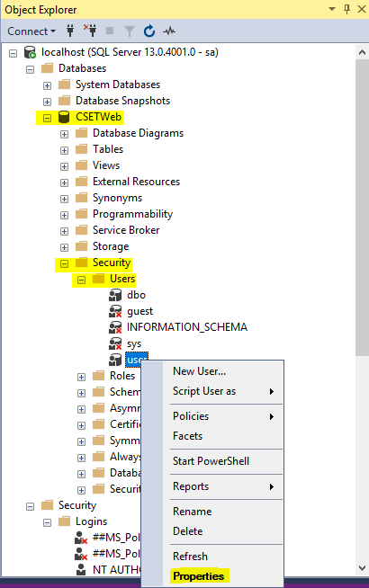Open the Connect dropdown

(31, 31)
